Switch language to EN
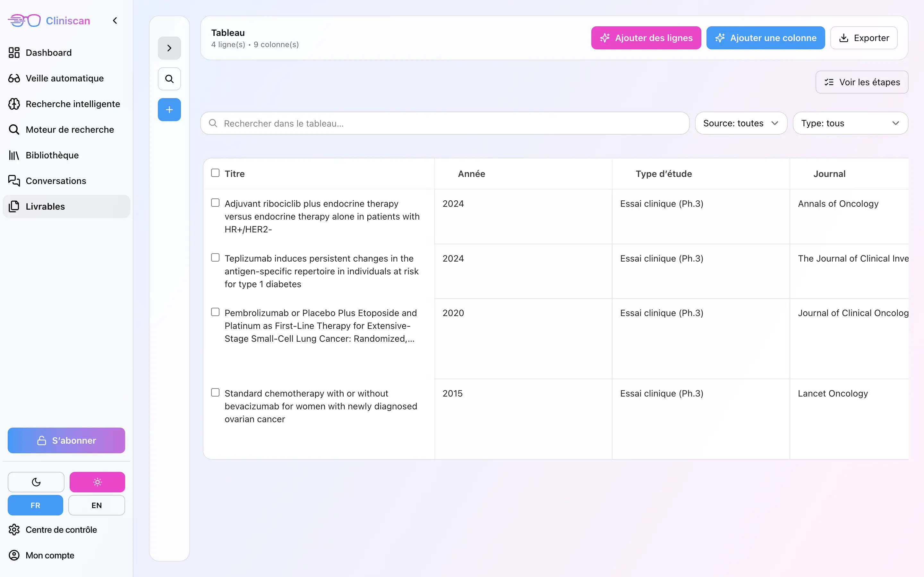The height and width of the screenshot is (577, 924). (97, 505)
